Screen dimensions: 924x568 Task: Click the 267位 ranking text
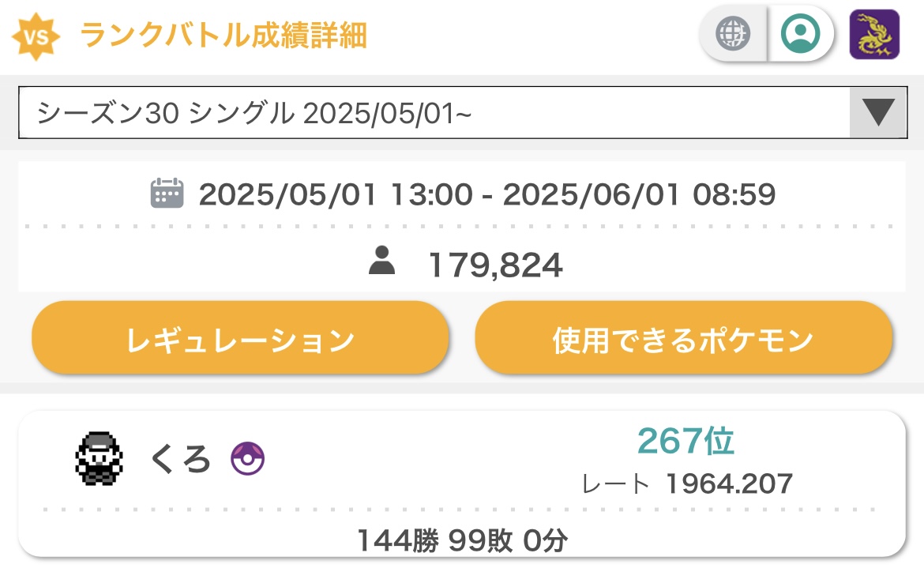pyautogui.click(x=685, y=441)
